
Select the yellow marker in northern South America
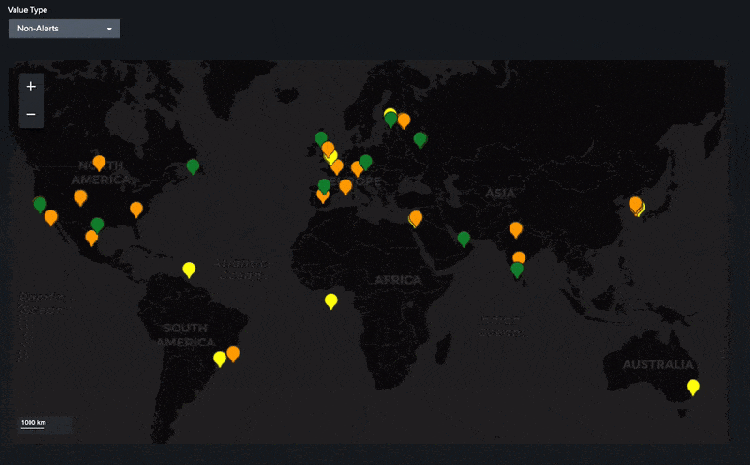click(188, 268)
